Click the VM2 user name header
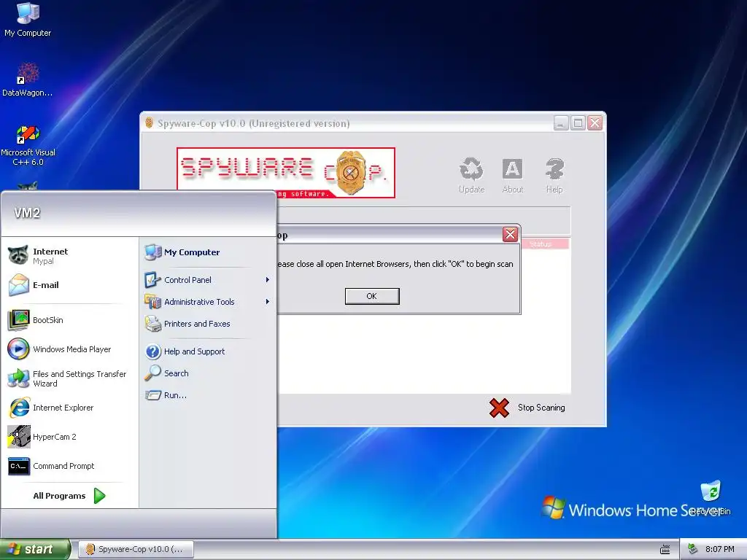Screen dimensions: 747x560 (x=27, y=213)
